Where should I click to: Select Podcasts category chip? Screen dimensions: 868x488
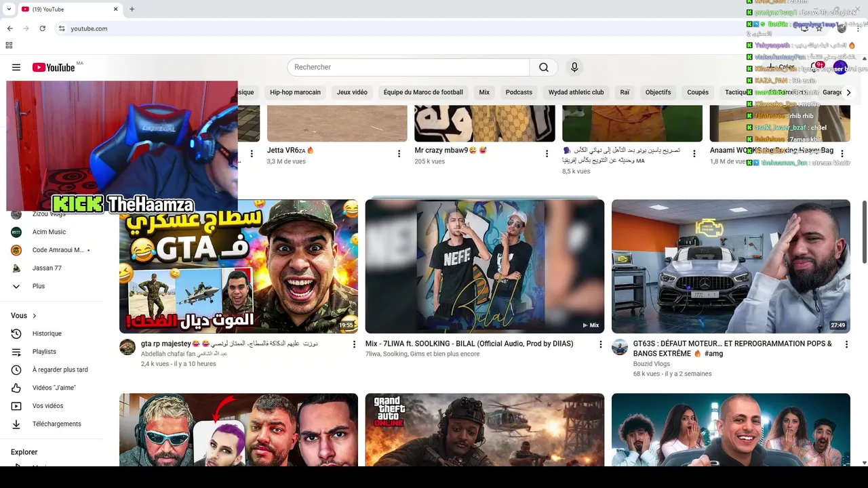click(x=519, y=92)
